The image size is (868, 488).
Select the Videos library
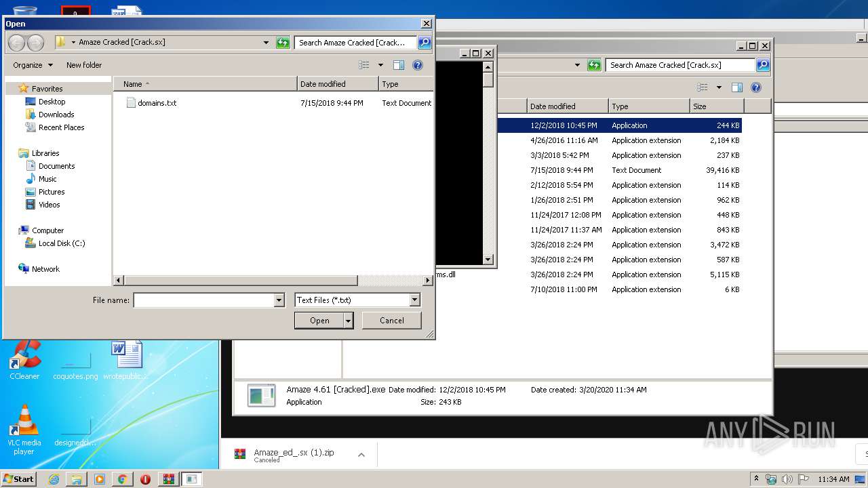49,205
